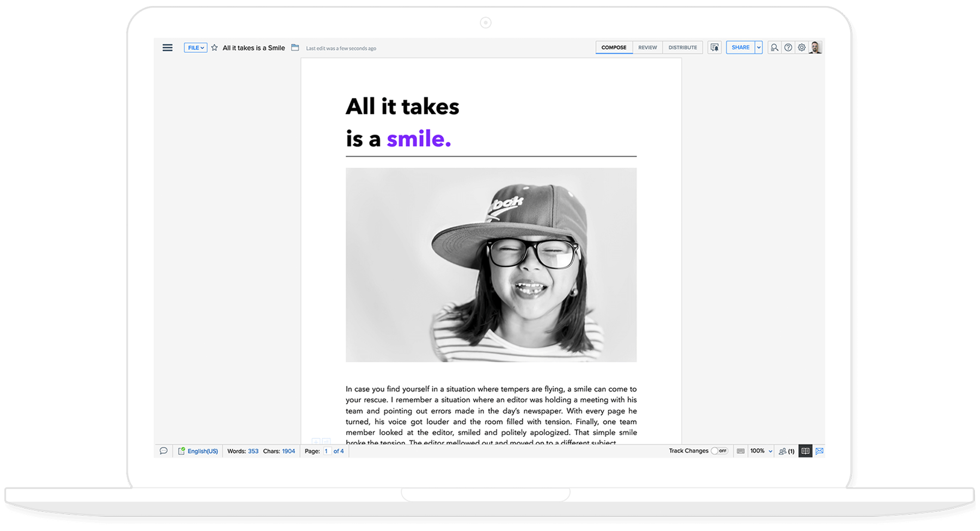
Task: Select the COMPOSE tab
Action: [614, 48]
